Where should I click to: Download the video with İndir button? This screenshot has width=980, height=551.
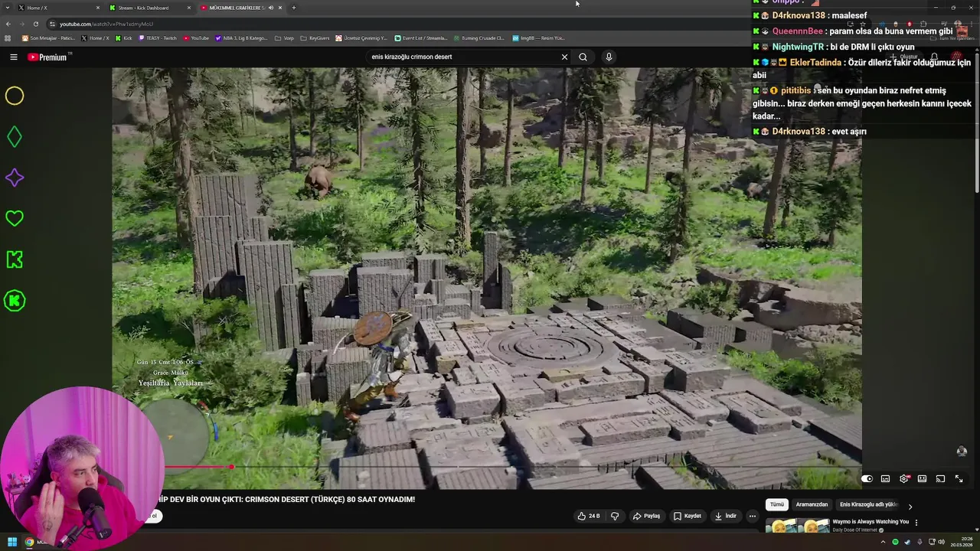pyautogui.click(x=725, y=516)
